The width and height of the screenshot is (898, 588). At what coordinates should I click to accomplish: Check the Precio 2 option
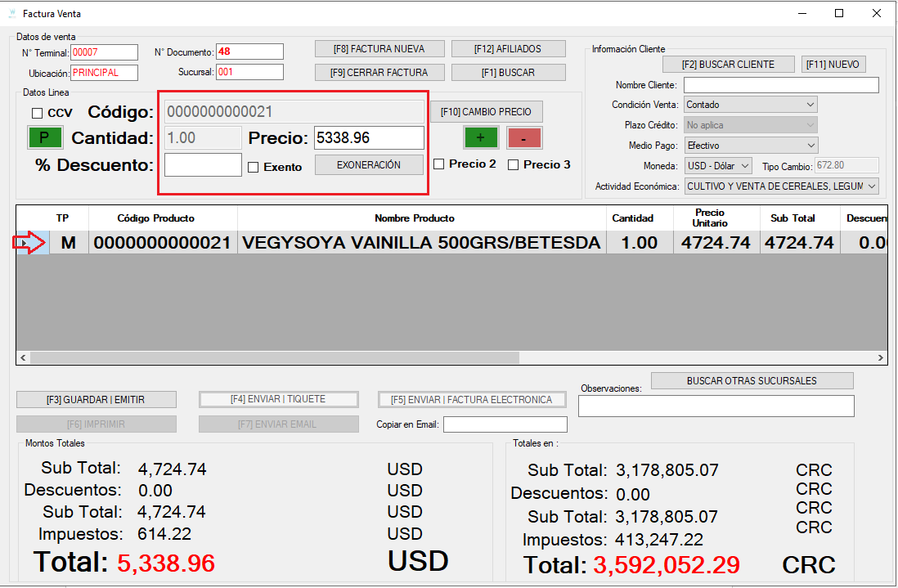(x=438, y=164)
